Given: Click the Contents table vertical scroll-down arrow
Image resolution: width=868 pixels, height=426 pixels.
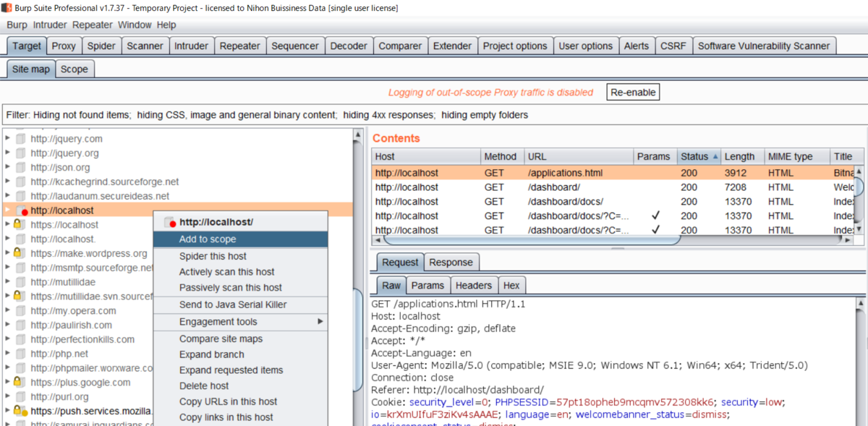Looking at the screenshot, I should click(x=859, y=229).
